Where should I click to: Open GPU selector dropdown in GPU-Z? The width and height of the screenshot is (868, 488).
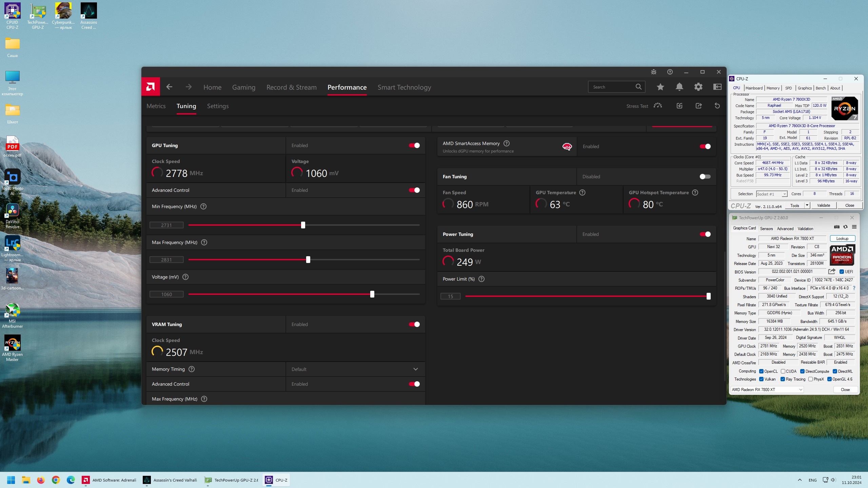[767, 390]
